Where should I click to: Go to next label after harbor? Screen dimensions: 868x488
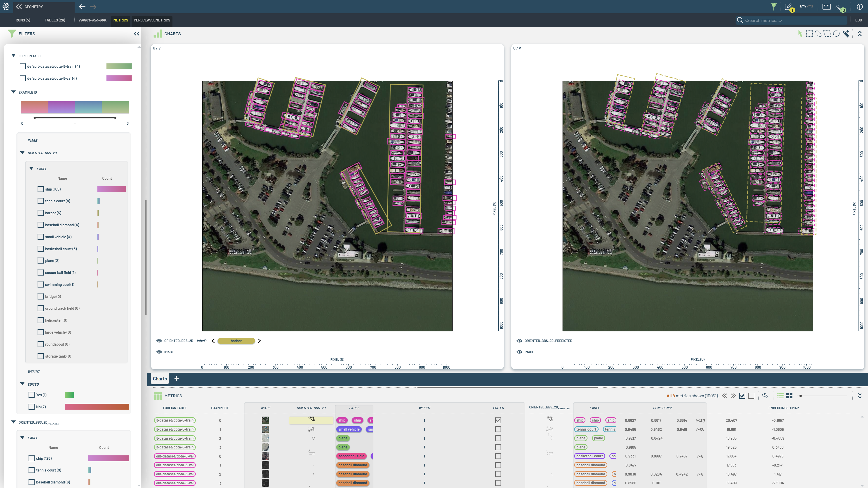coord(259,341)
